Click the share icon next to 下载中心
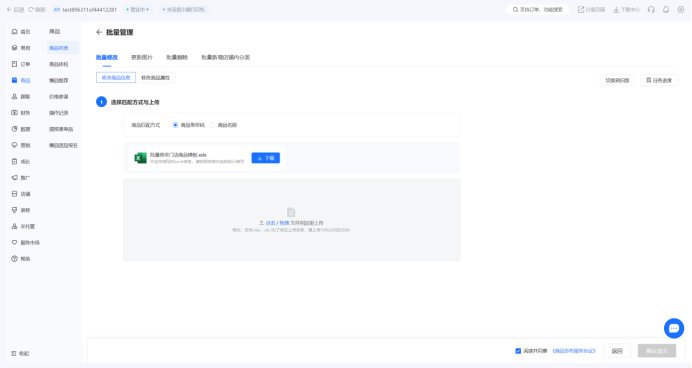 (581, 9)
